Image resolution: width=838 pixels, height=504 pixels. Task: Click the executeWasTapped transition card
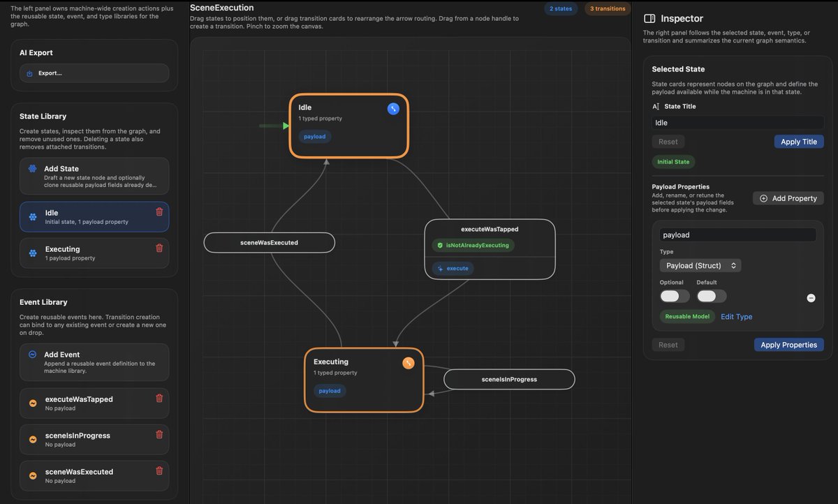tap(490, 249)
